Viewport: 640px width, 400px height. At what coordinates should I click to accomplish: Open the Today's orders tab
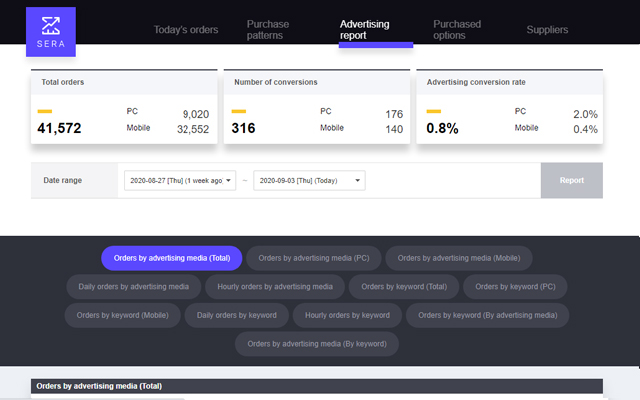186,29
